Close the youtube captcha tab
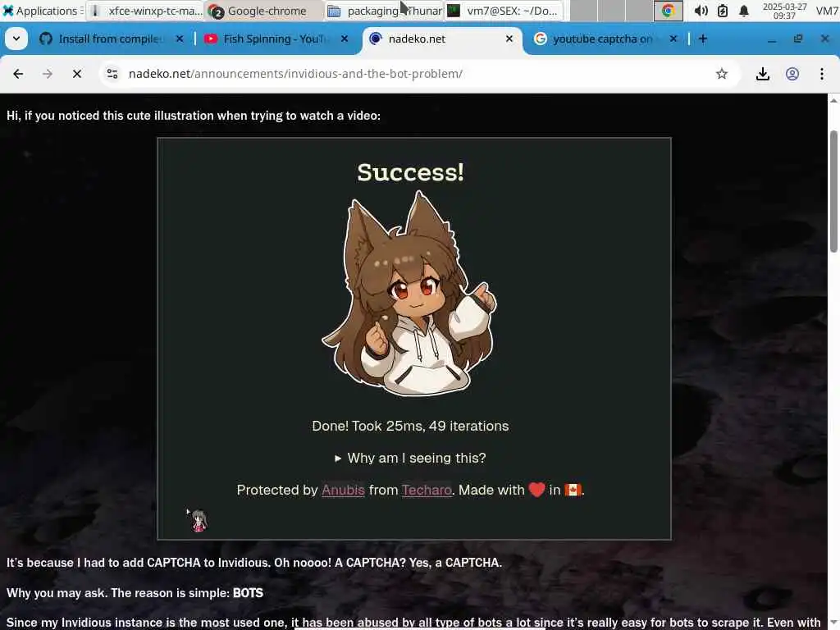The height and width of the screenshot is (630, 840). coord(673,39)
